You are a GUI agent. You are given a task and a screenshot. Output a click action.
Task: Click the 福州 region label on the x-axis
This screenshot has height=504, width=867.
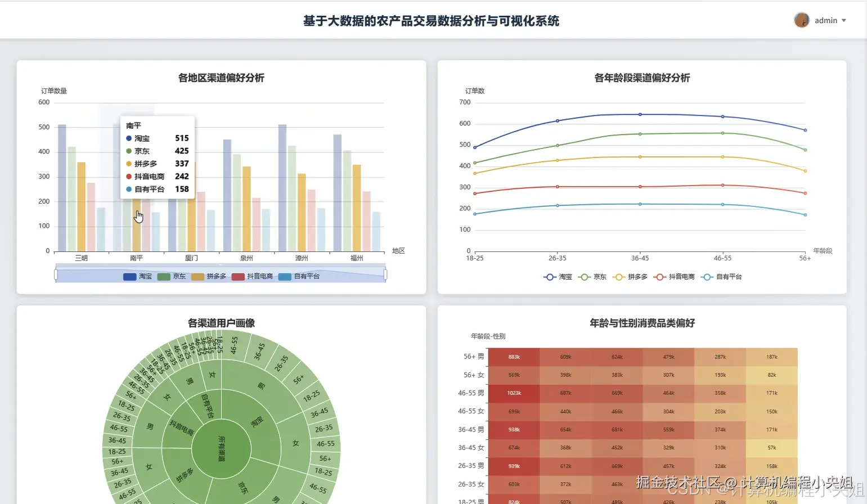click(357, 258)
